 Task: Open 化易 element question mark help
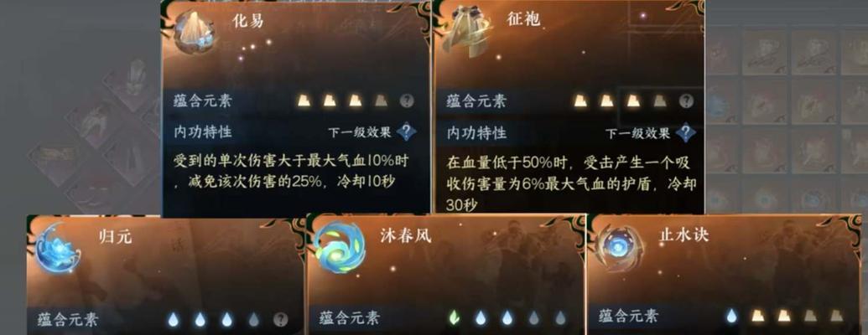pyautogui.click(x=406, y=100)
